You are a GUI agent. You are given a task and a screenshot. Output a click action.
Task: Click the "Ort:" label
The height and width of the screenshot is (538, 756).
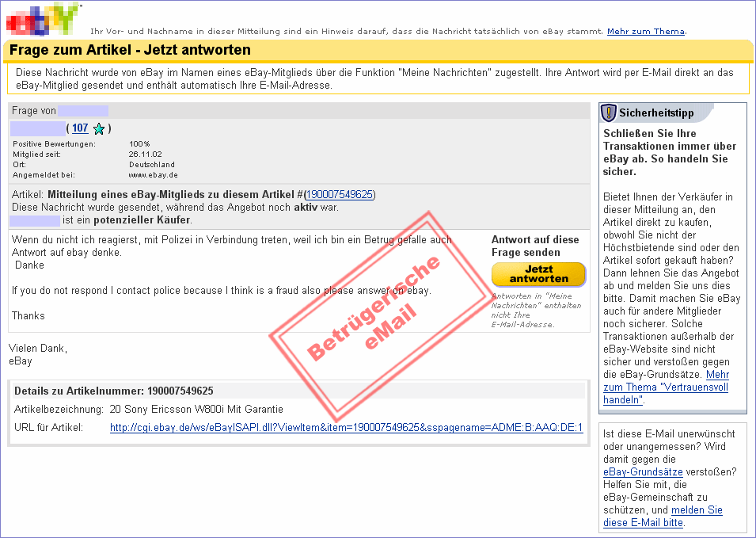point(19,165)
